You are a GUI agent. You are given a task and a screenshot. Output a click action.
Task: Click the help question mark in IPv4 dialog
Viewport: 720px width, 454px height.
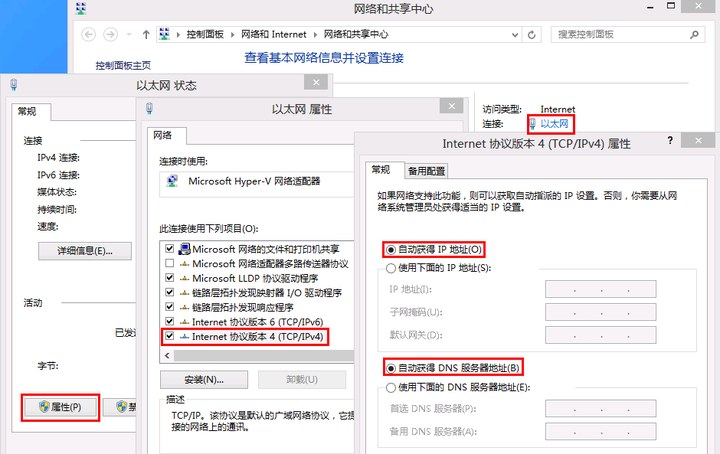point(670,140)
